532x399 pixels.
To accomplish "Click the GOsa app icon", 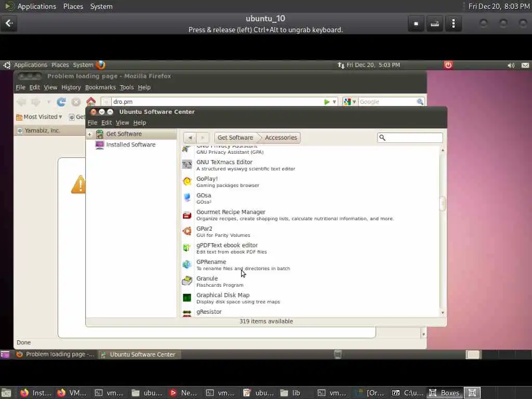I will tap(187, 198).
